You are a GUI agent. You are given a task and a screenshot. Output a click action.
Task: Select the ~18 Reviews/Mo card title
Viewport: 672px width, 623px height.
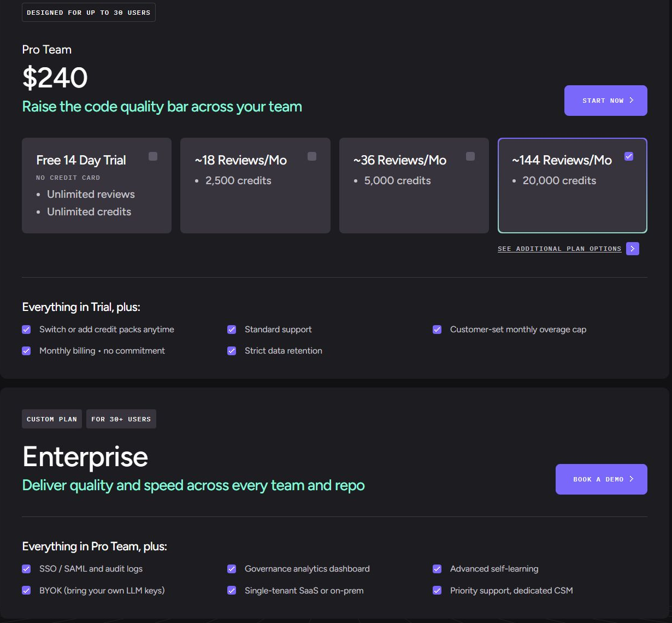point(240,160)
